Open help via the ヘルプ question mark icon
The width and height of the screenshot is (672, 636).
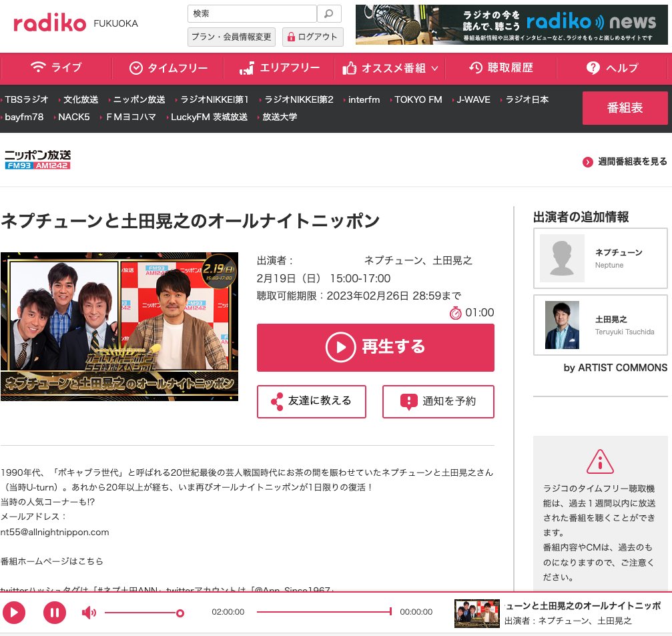(591, 68)
